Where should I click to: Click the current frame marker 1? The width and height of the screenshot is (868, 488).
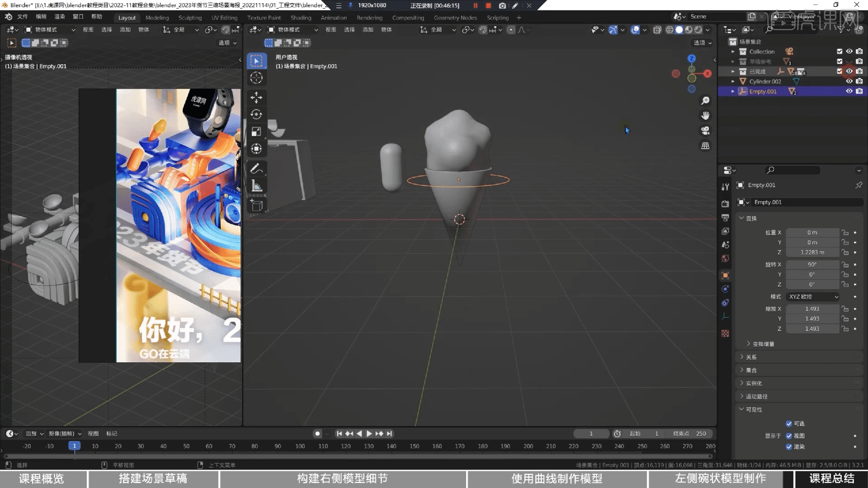pos(75,446)
